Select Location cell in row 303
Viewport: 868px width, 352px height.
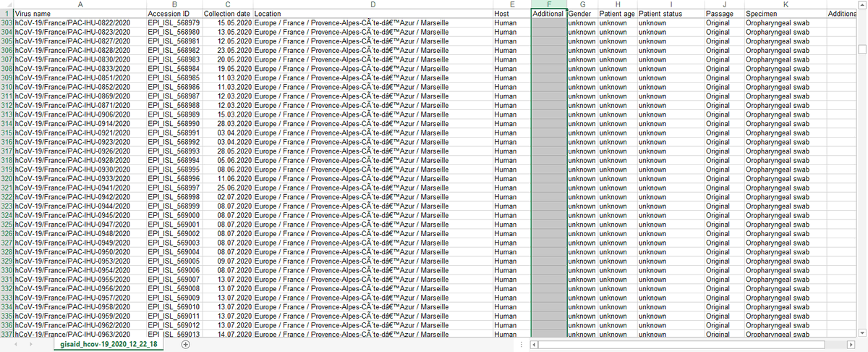pos(372,23)
